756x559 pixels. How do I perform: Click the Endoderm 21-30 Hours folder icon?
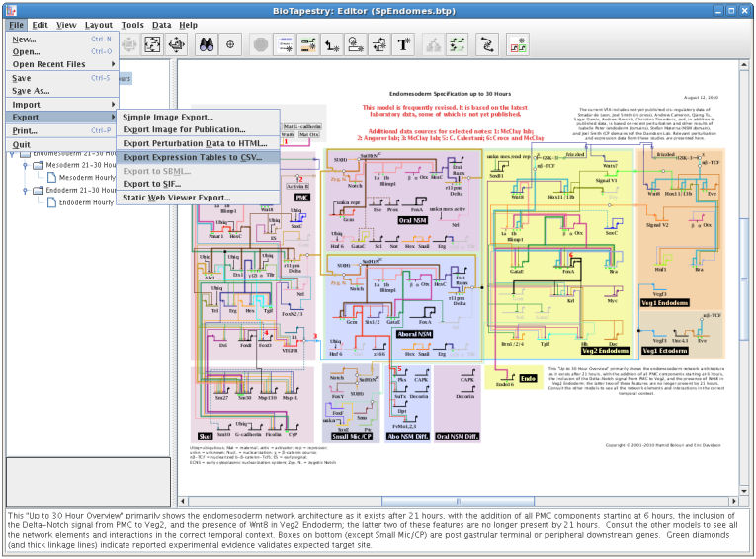38,191
